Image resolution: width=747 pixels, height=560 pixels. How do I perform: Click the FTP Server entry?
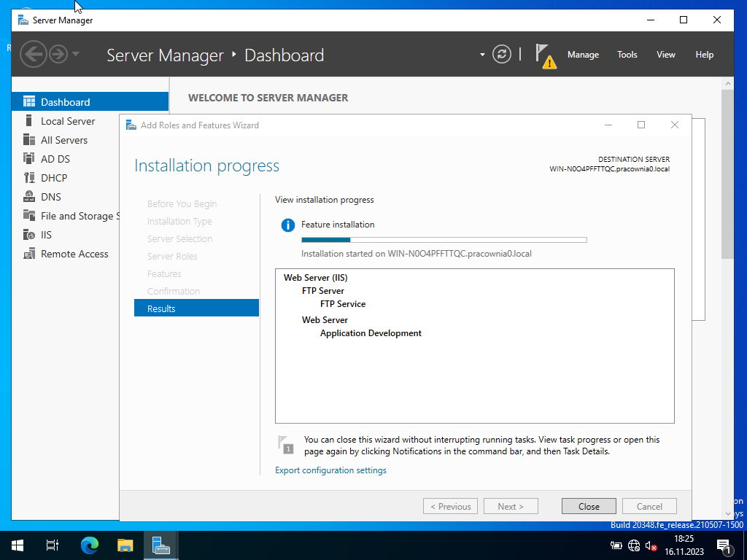pos(322,290)
